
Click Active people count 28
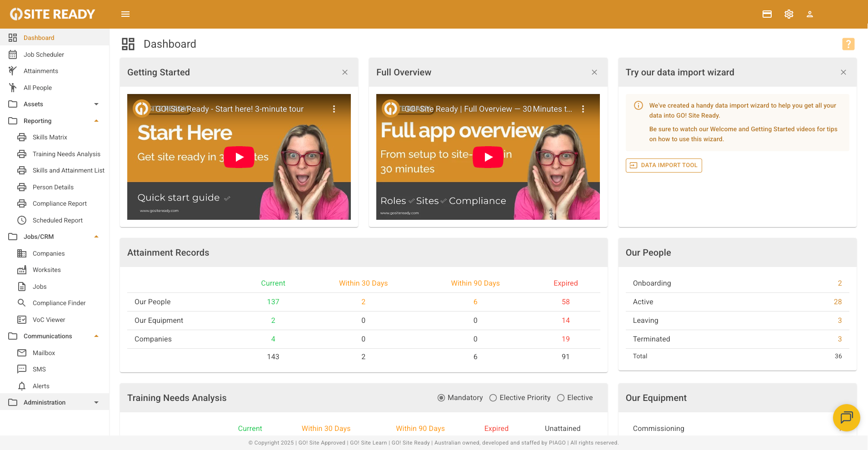tap(838, 302)
